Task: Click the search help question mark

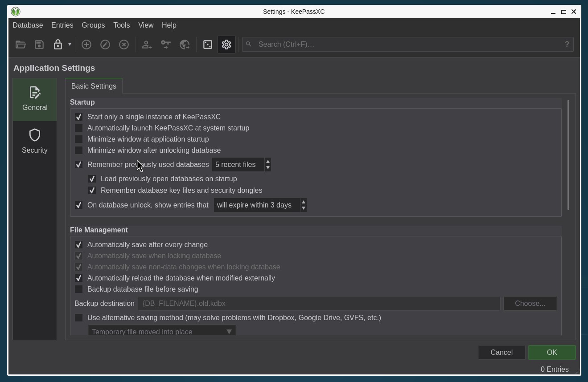Action: pos(567,44)
